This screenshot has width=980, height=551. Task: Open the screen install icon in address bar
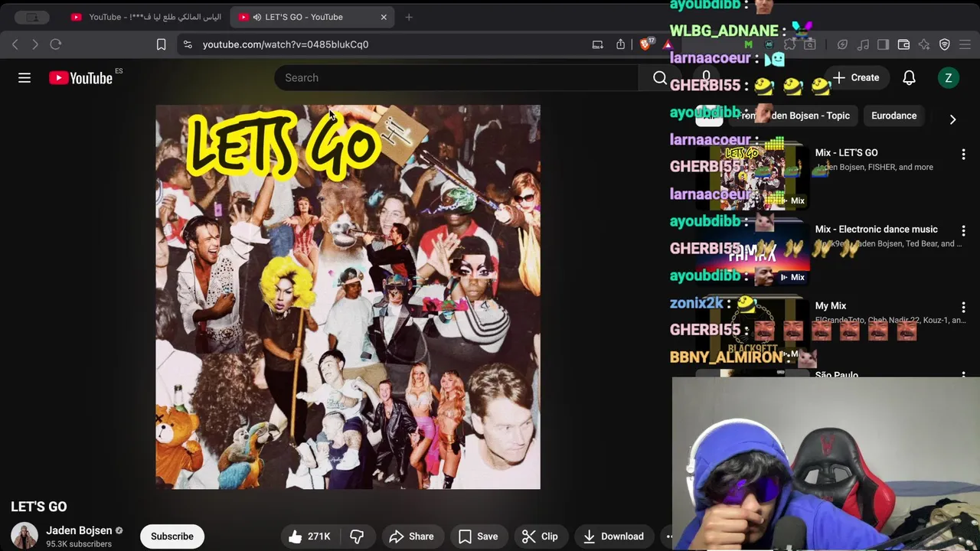click(x=598, y=44)
